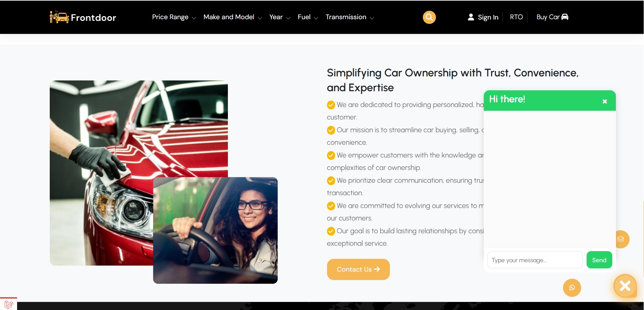Focus the Type your message field
Image resolution: width=644 pixels, height=310 pixels.
coord(535,260)
